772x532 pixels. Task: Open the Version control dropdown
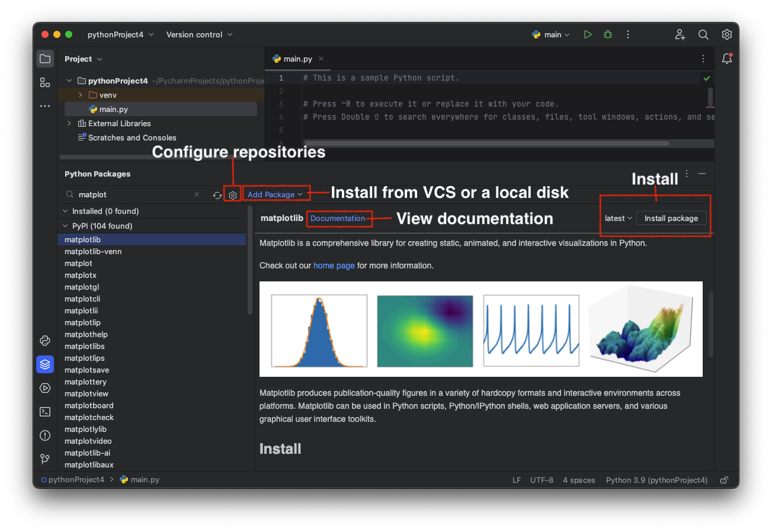[x=199, y=34]
